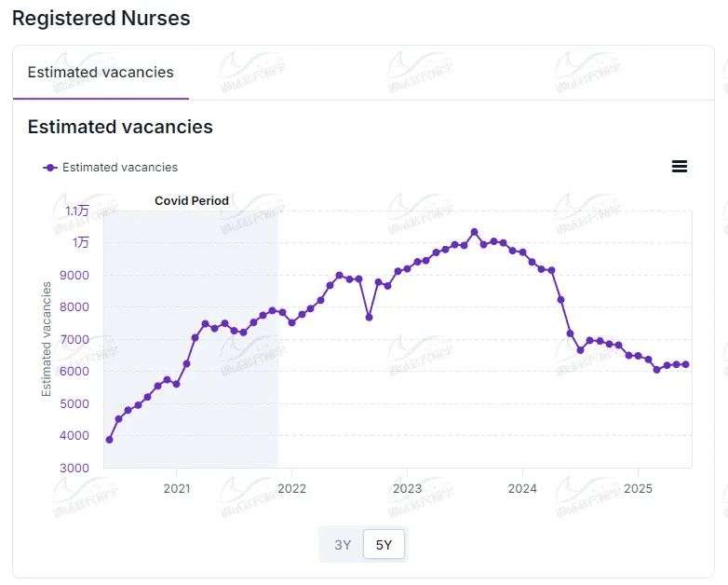Click the 2024 x-axis label
Screen dimensions: 728x585
click(x=522, y=488)
